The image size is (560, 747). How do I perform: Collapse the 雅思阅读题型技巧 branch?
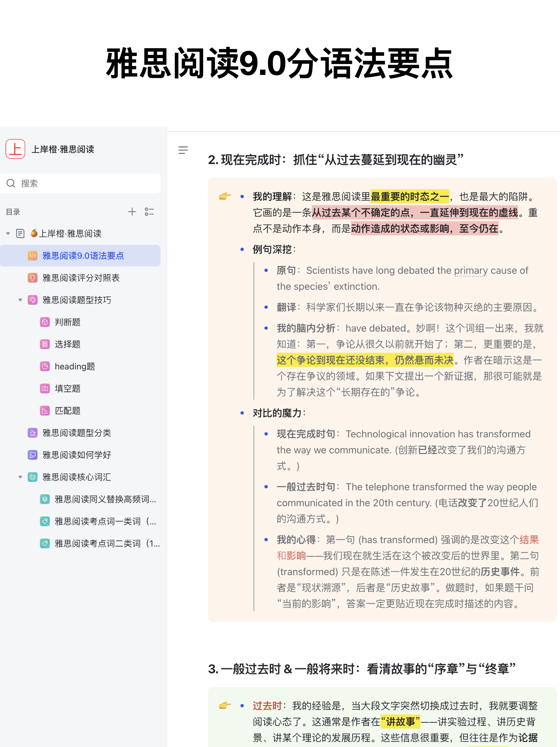pos(20,300)
